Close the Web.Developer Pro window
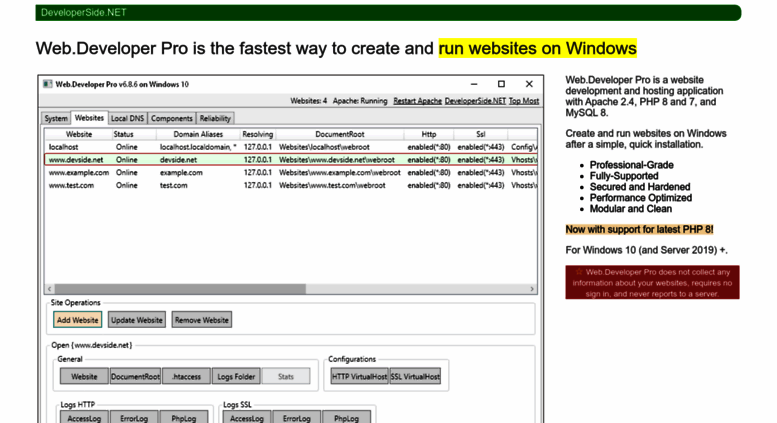777x423 pixels. point(529,84)
